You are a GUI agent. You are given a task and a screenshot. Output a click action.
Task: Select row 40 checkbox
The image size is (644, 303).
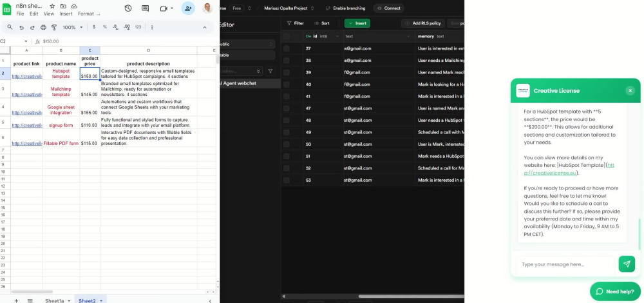[x=287, y=84]
